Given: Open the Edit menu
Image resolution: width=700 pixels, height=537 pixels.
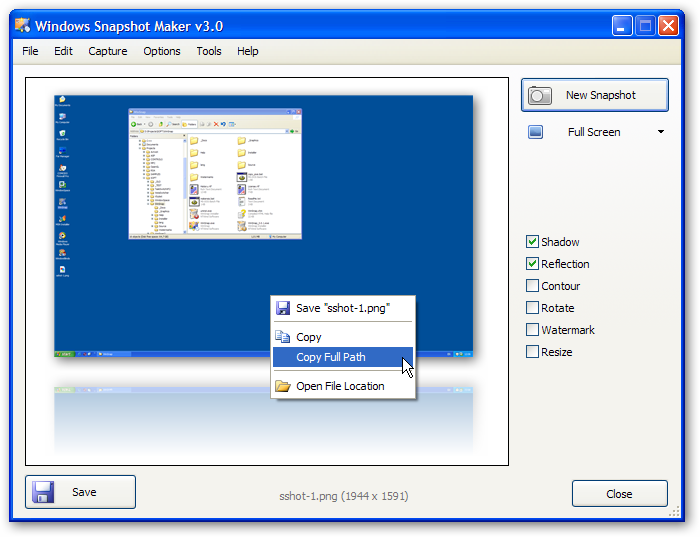Looking at the screenshot, I should (x=63, y=51).
